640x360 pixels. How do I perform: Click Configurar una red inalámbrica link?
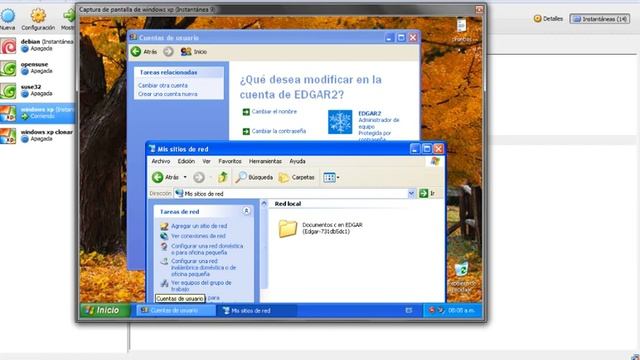click(203, 267)
